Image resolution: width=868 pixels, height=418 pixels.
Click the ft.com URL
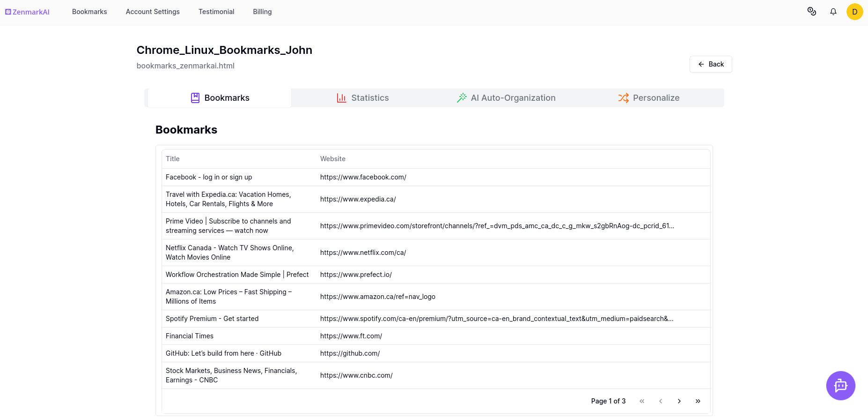351,336
